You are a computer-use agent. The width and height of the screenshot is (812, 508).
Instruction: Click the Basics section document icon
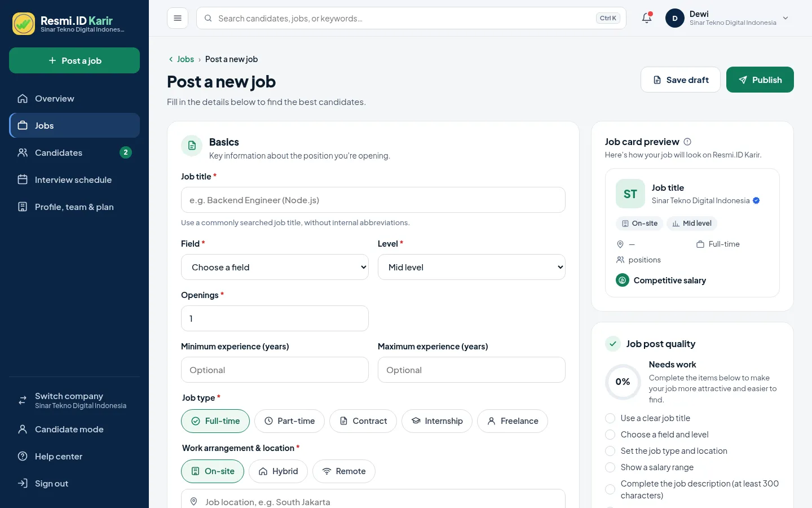192,146
